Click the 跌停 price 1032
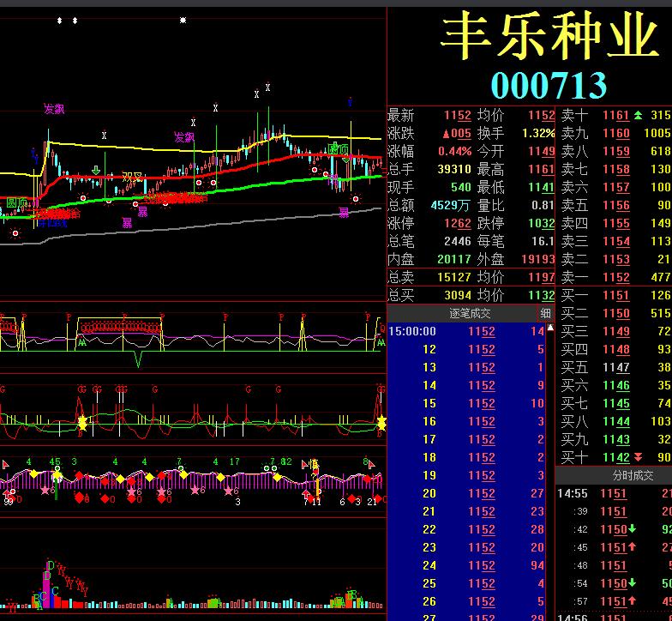This screenshot has width=672, height=621. (542, 223)
